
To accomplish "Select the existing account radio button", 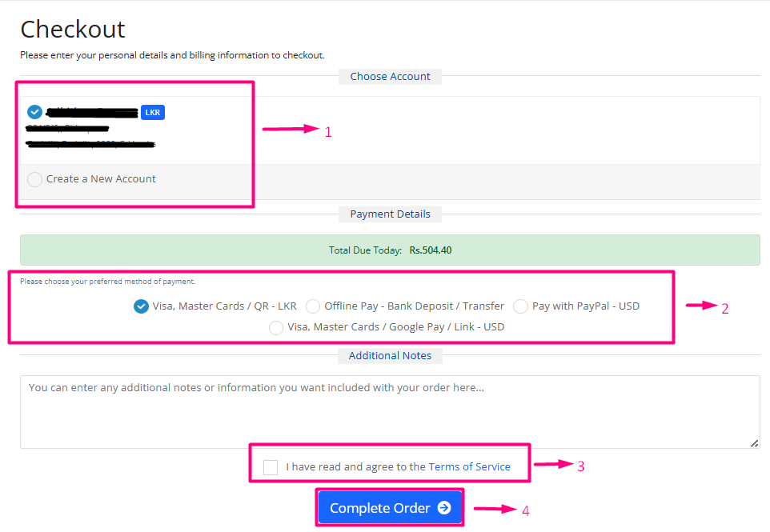I will click(x=34, y=112).
